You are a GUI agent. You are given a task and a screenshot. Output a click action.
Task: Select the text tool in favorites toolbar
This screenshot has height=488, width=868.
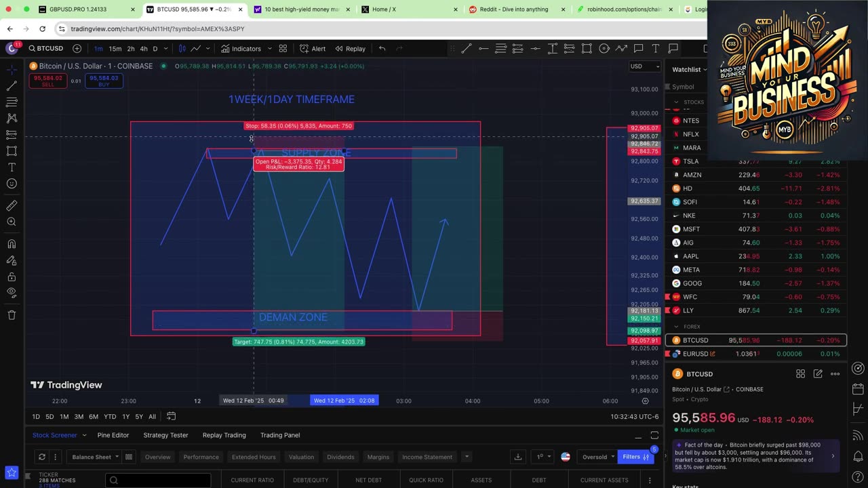656,49
